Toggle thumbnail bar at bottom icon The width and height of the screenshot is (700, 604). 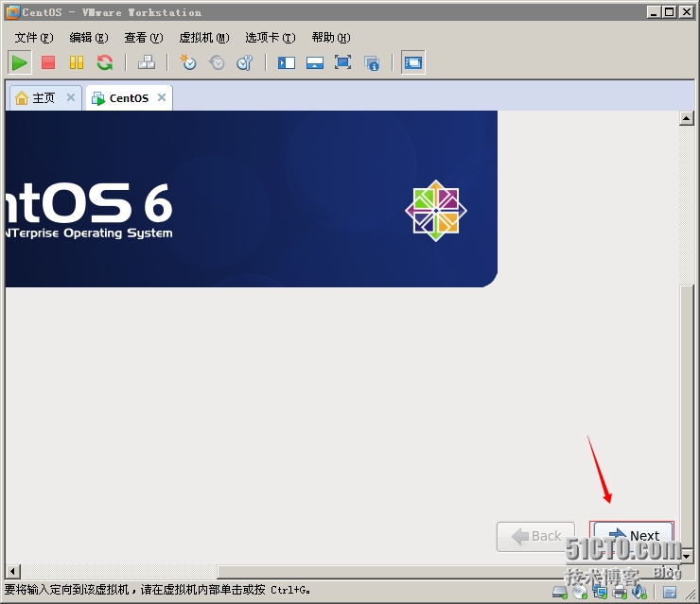(315, 62)
